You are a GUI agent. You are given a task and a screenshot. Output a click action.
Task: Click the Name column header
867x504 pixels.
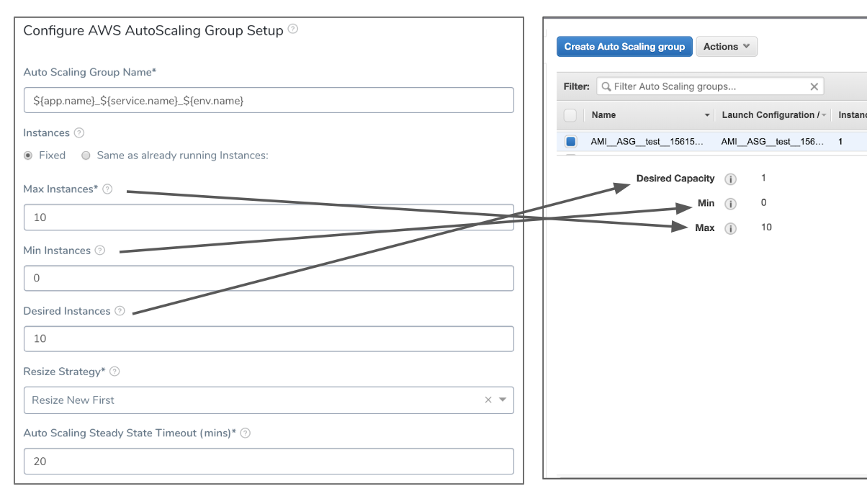point(603,115)
